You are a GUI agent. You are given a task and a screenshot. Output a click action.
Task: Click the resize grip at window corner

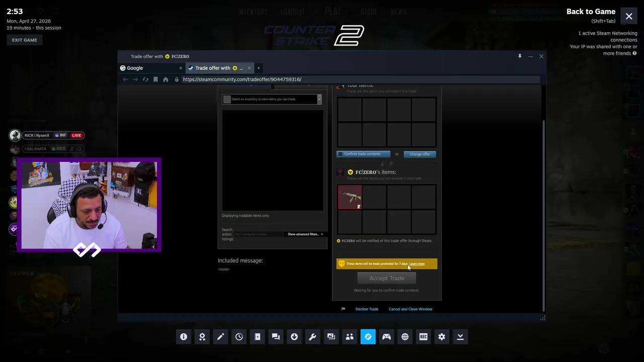[542, 318]
